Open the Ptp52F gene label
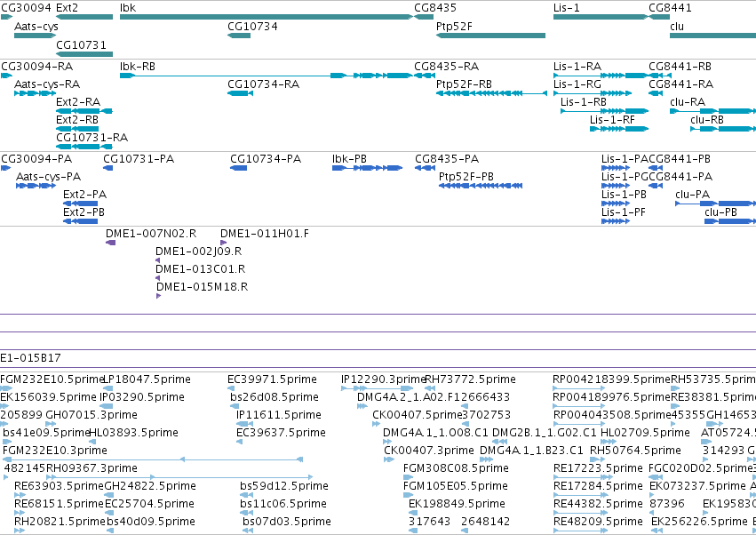The image size is (756, 535). point(454,26)
